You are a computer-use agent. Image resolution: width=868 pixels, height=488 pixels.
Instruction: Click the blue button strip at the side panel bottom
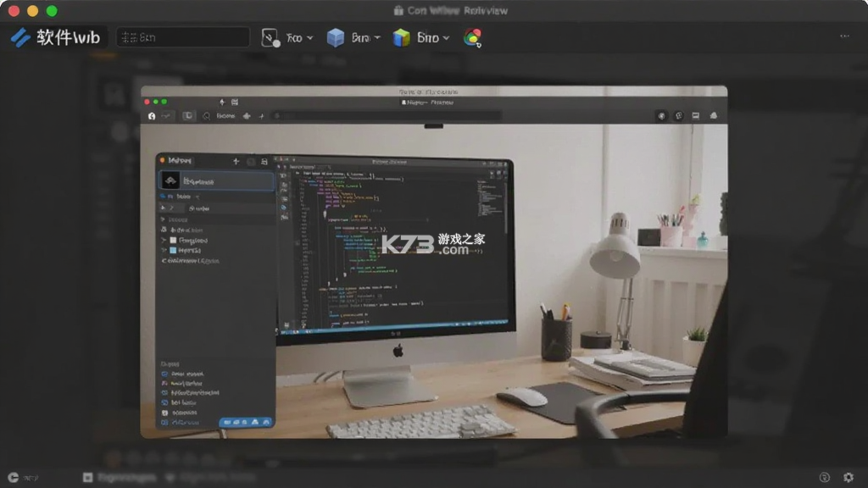(x=246, y=422)
